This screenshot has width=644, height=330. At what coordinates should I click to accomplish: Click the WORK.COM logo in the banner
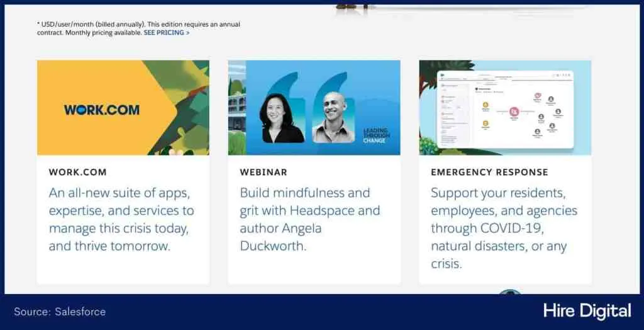(x=102, y=110)
